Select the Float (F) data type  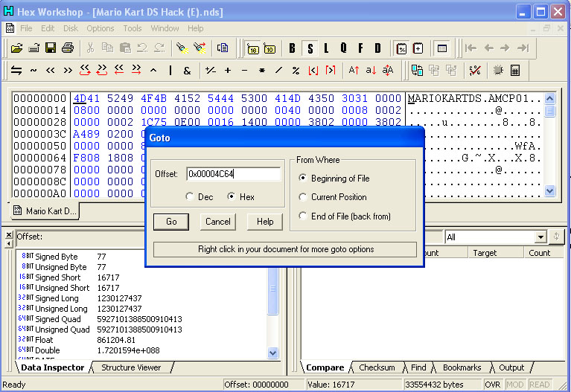pyautogui.click(x=360, y=48)
